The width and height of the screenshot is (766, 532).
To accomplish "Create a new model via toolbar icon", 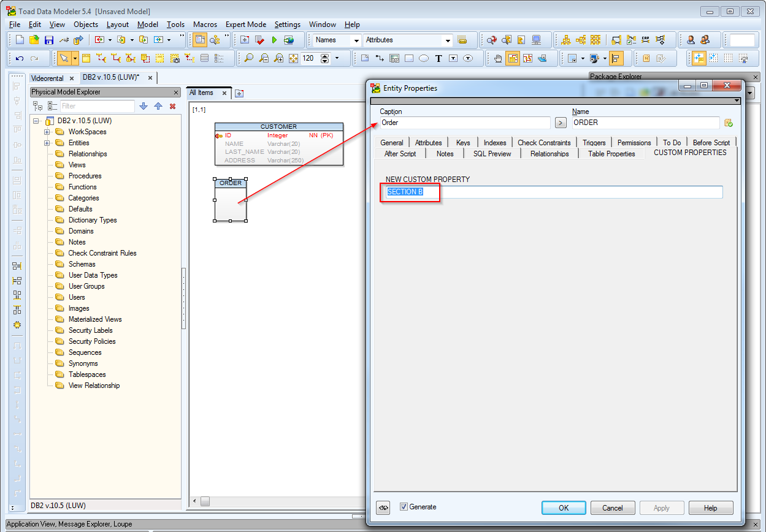I will 20,40.
